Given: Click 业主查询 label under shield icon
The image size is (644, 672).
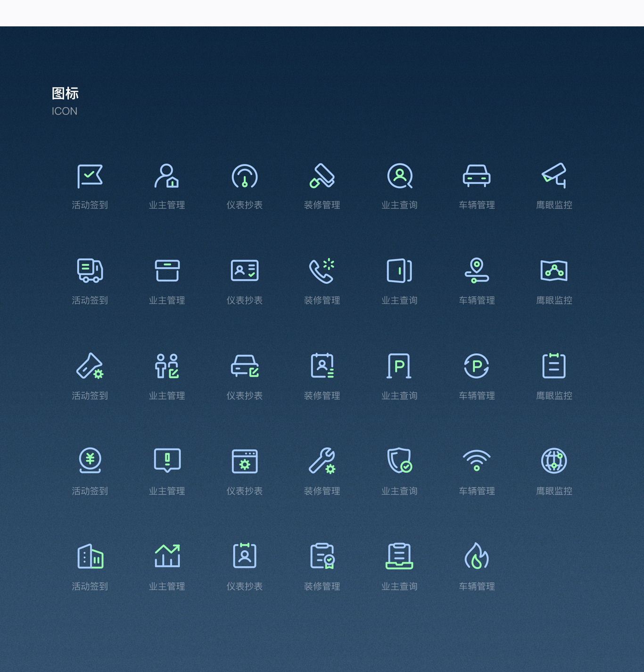Looking at the screenshot, I should click(x=399, y=491).
